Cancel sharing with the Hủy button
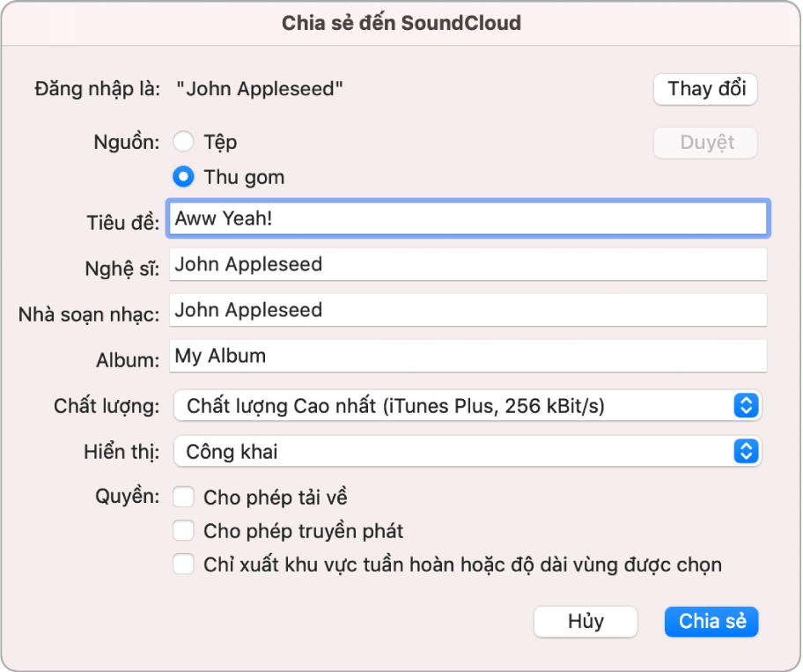 pyautogui.click(x=585, y=621)
